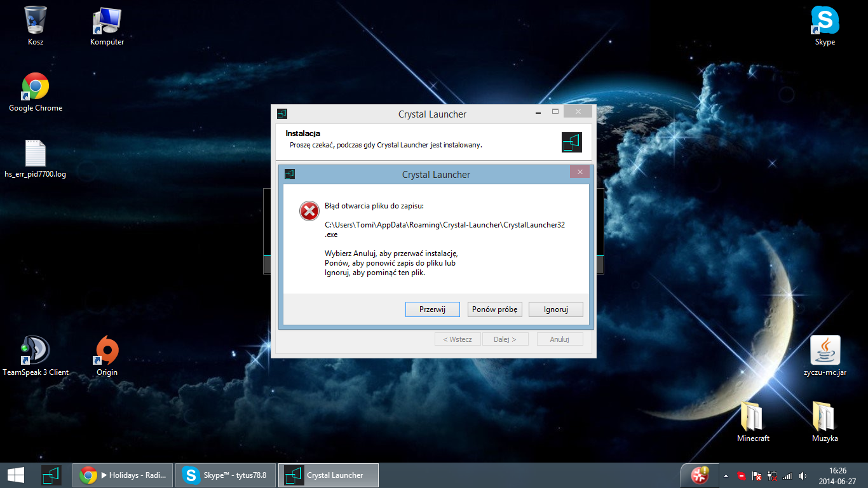Select the Muzyka folder on desktop
Image resolution: width=868 pixels, height=488 pixels.
825,422
